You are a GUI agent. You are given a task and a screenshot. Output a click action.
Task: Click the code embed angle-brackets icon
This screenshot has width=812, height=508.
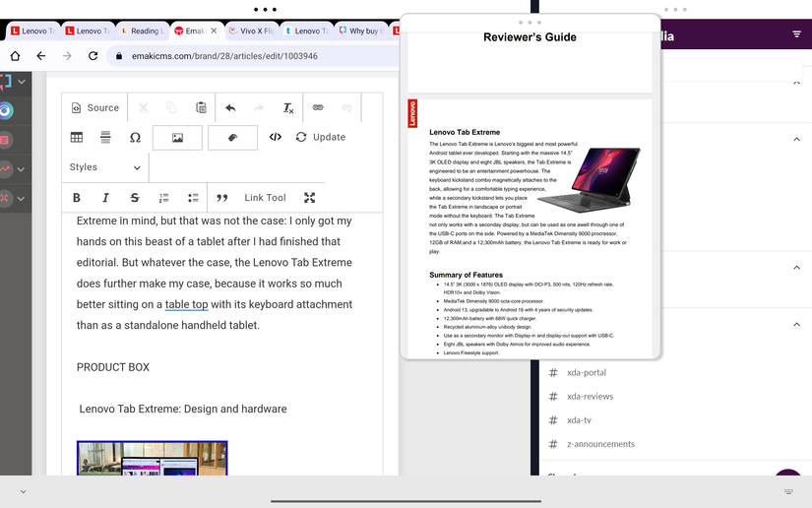tap(276, 137)
